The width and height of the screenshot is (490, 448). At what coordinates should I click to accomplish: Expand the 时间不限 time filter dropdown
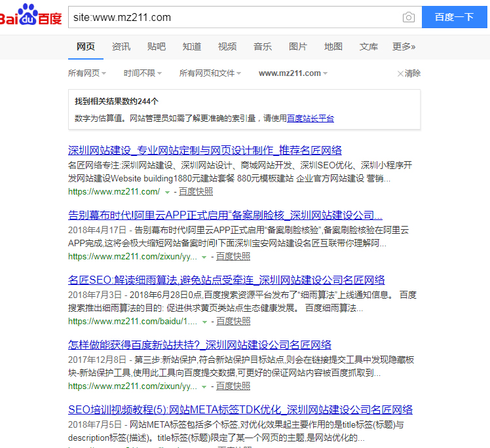(143, 73)
